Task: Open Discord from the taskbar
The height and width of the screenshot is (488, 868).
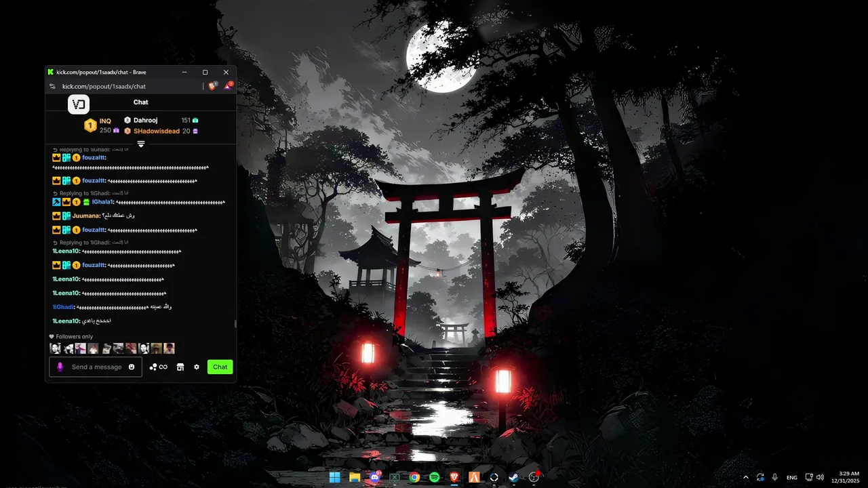Action: point(375,477)
